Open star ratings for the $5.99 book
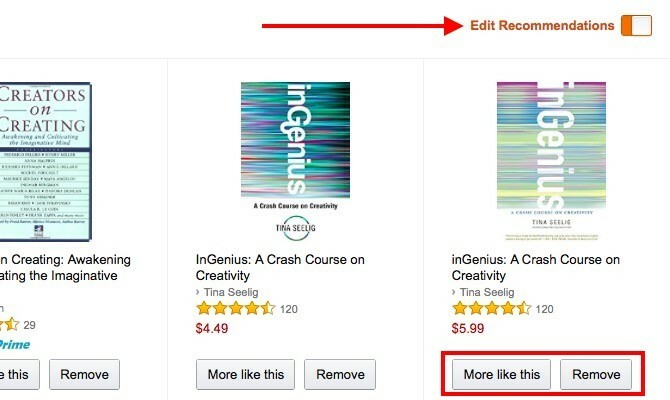This screenshot has width=670, height=400. [x=491, y=308]
